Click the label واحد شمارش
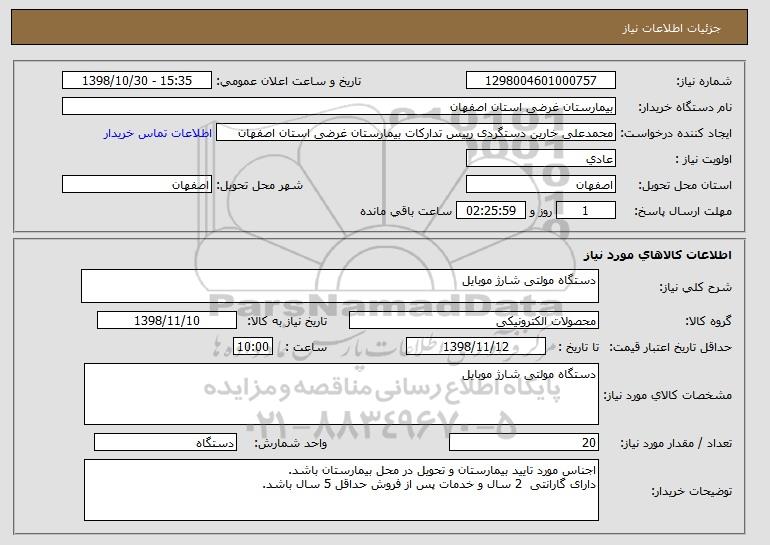The height and width of the screenshot is (545, 770). (x=291, y=443)
